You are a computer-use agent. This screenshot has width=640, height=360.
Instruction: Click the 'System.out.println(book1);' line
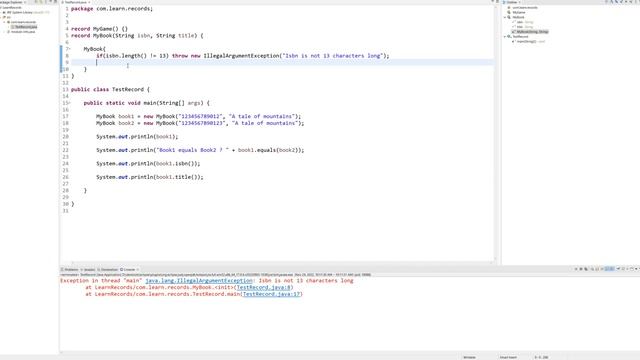coord(137,137)
